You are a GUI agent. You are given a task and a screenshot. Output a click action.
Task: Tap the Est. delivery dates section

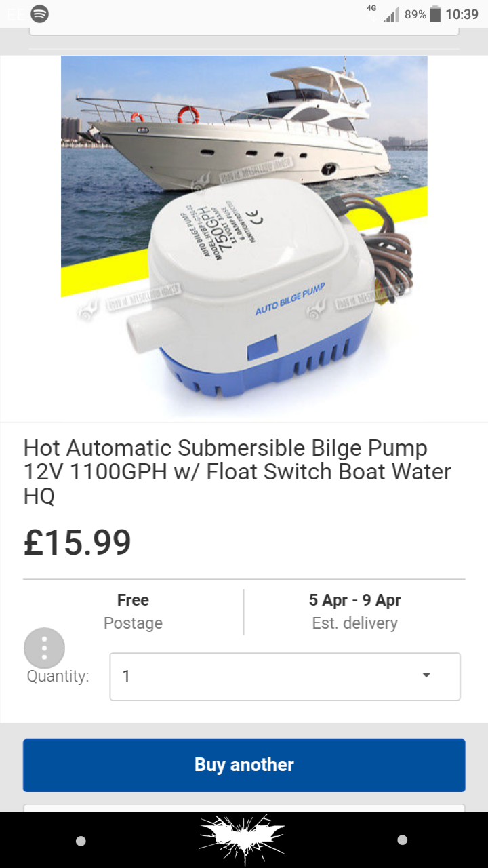pos(354,612)
